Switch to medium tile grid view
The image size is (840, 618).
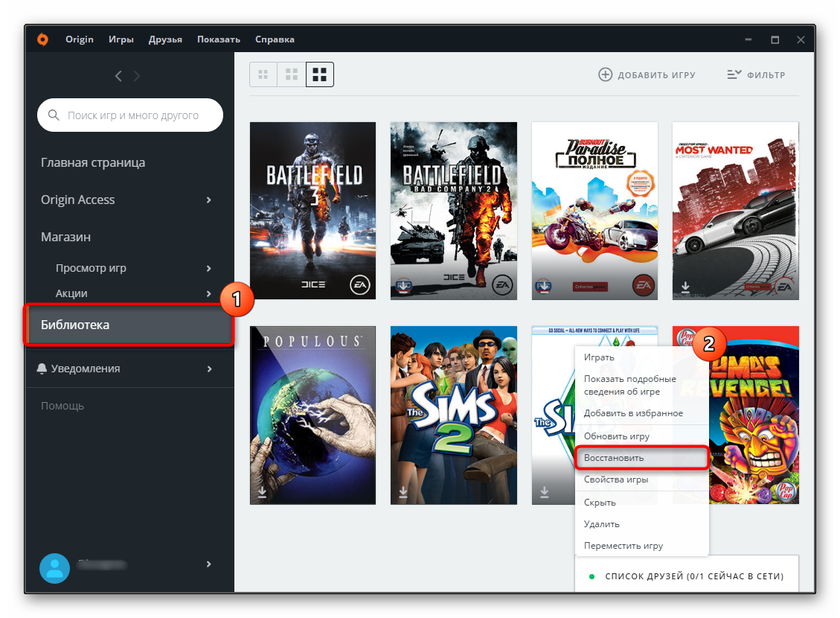click(292, 74)
